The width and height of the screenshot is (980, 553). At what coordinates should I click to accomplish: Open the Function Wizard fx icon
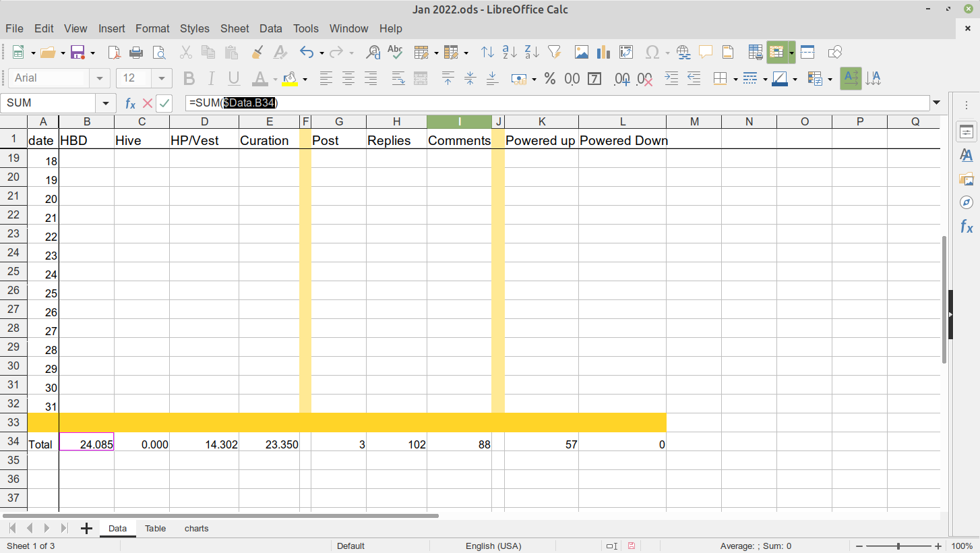point(130,103)
